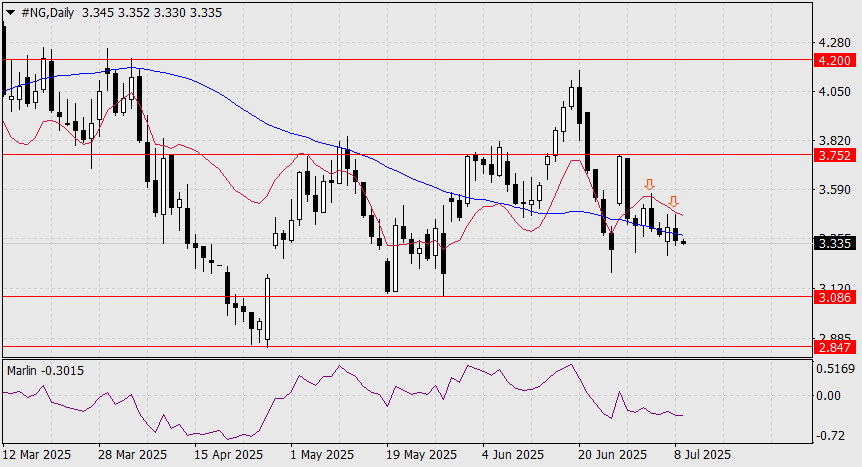Image resolution: width=862 pixels, height=467 pixels.
Task: Click the 28 Mar 2025 date label
Action: tap(132, 455)
